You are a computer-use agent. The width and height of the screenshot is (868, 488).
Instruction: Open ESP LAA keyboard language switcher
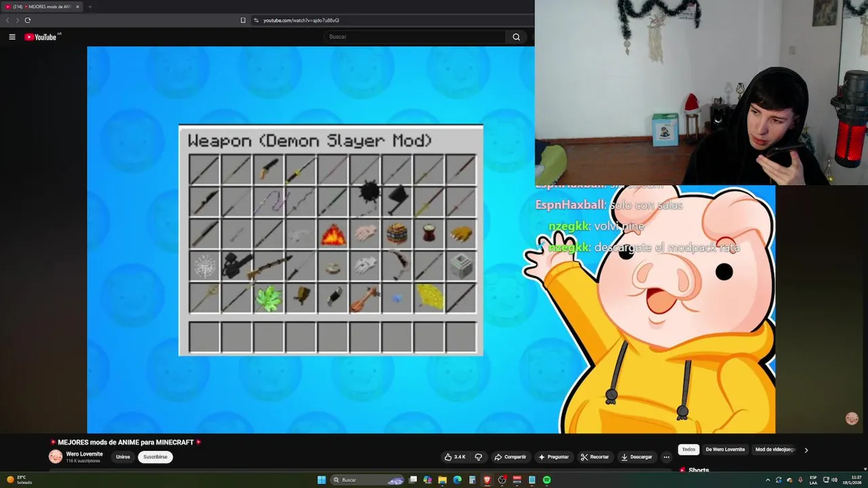point(813,480)
